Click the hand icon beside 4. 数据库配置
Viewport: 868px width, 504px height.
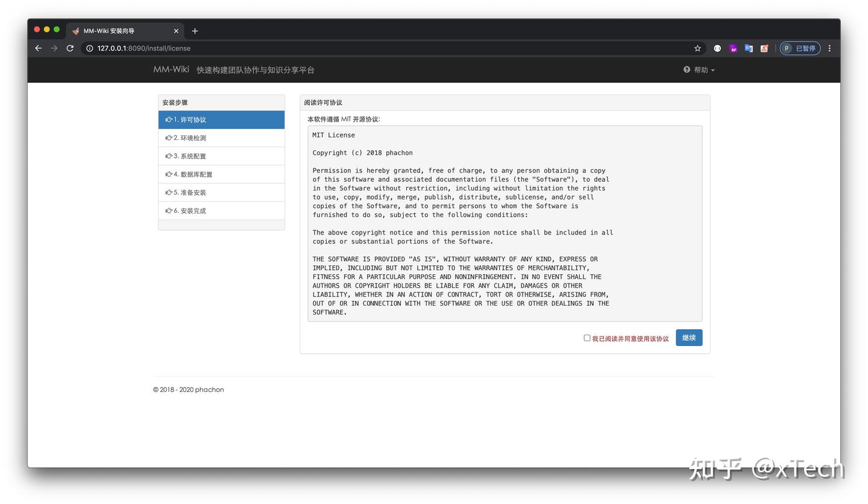point(169,174)
